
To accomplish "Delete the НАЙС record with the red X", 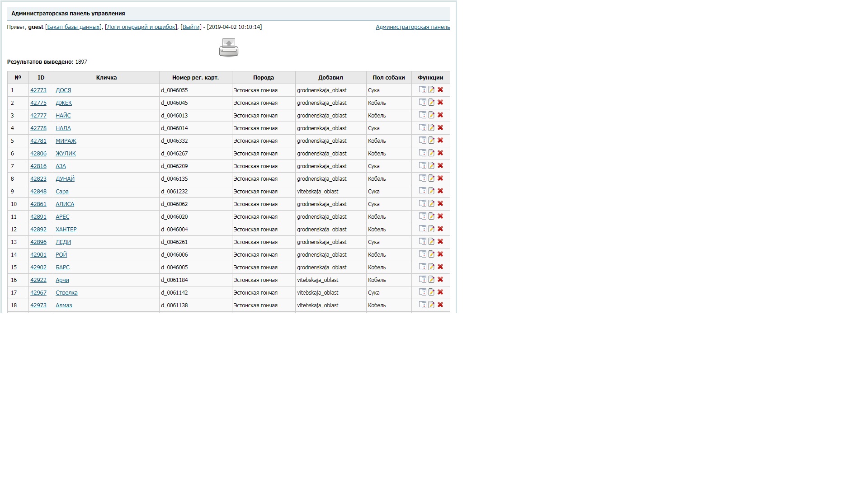I will click(x=440, y=115).
